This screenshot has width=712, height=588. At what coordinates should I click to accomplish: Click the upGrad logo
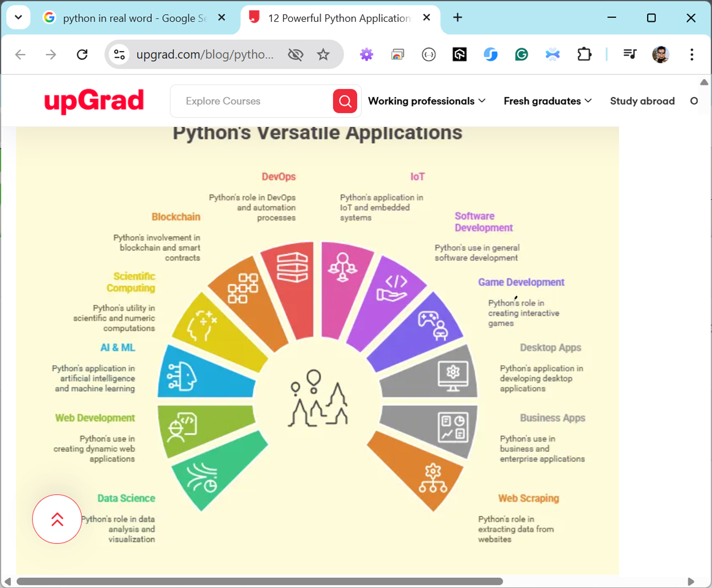click(94, 101)
